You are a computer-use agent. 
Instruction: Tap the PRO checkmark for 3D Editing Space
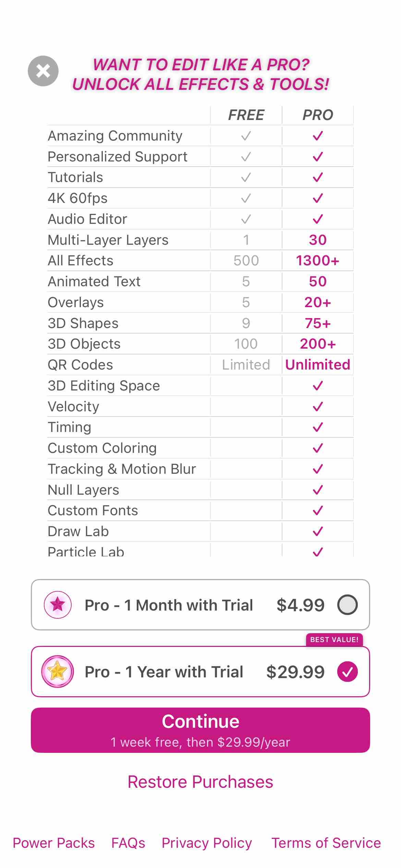318,386
